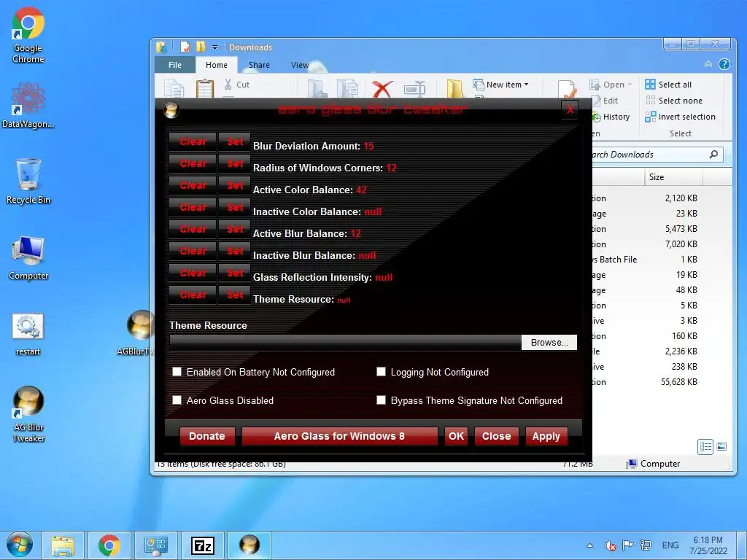
Task: Open the Windows Start menu orb
Action: (20, 545)
